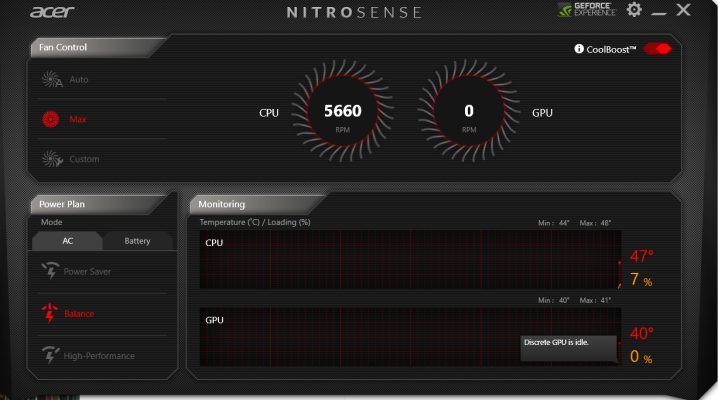Select the Power Saver plan
The image size is (718, 400).
[x=87, y=271]
